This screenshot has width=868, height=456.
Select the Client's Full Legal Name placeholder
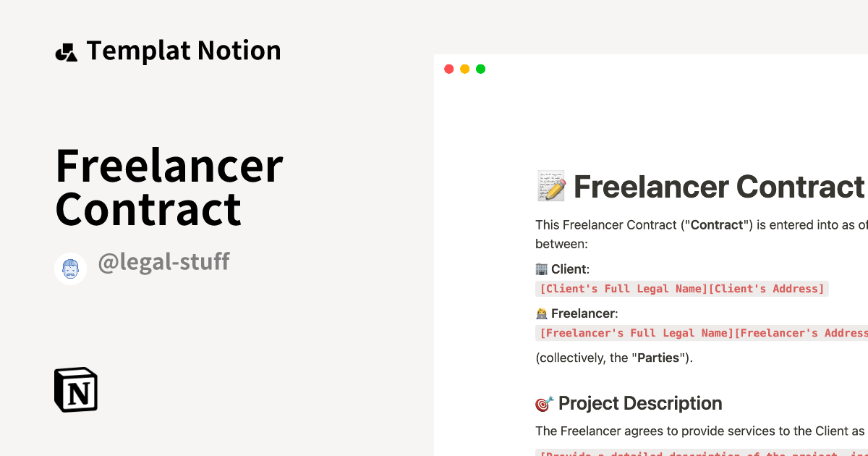coord(622,288)
